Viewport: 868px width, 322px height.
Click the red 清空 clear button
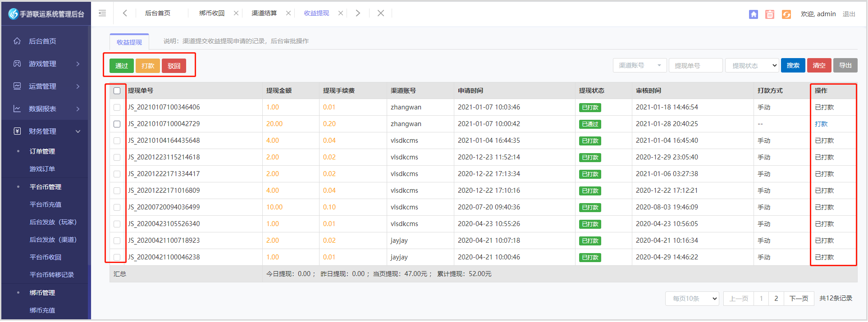click(x=819, y=65)
